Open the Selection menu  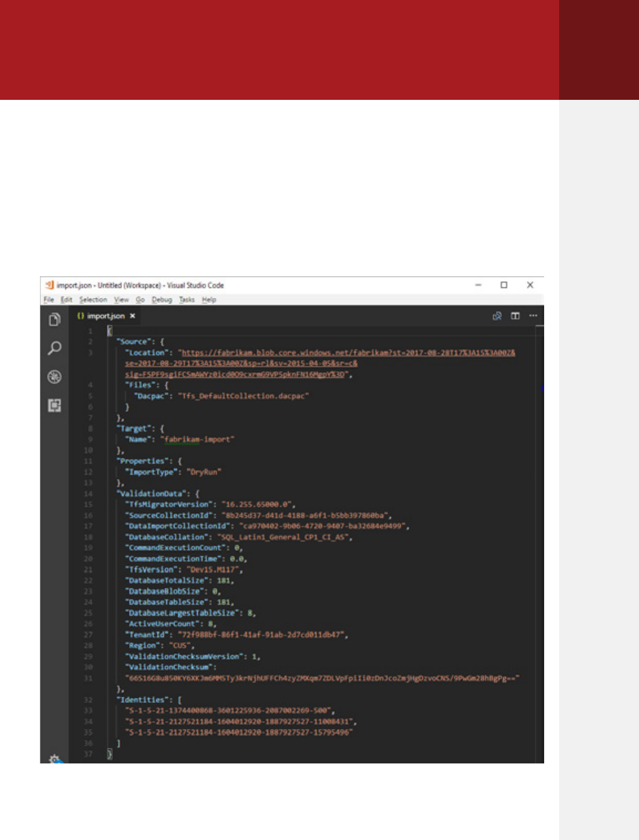(93, 300)
